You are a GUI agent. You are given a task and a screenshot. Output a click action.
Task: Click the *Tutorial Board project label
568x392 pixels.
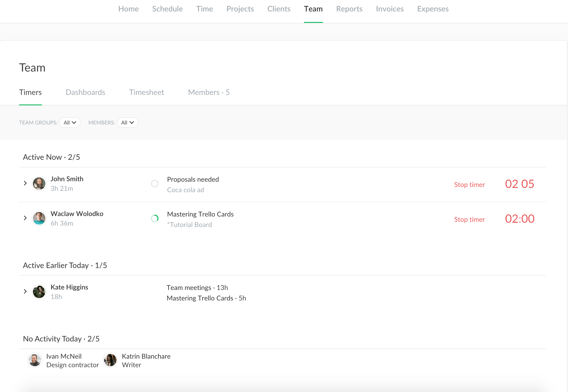tap(189, 225)
